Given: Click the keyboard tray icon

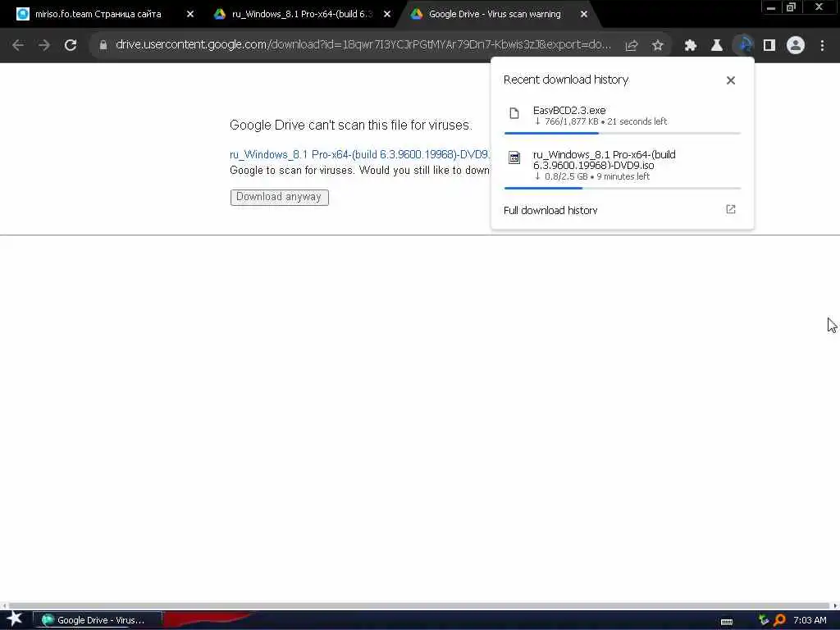Looking at the screenshot, I should 727,622.
